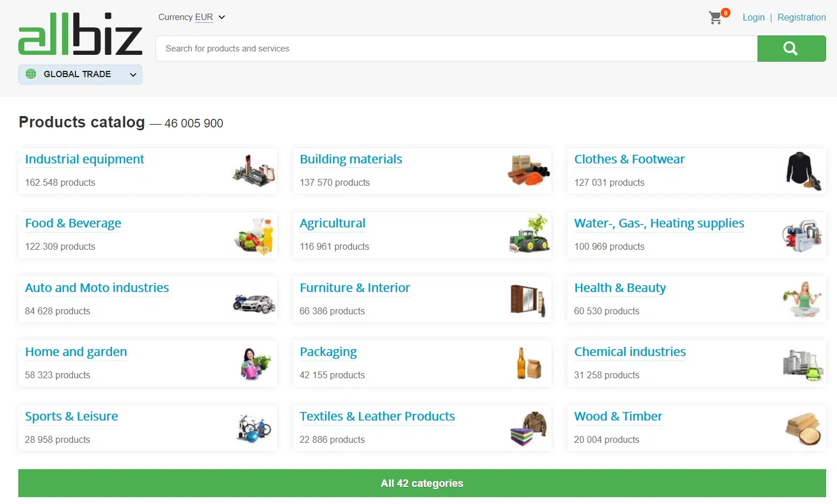The width and height of the screenshot is (837, 504).
Task: Open the Currency EUR dropdown
Action: [191, 17]
